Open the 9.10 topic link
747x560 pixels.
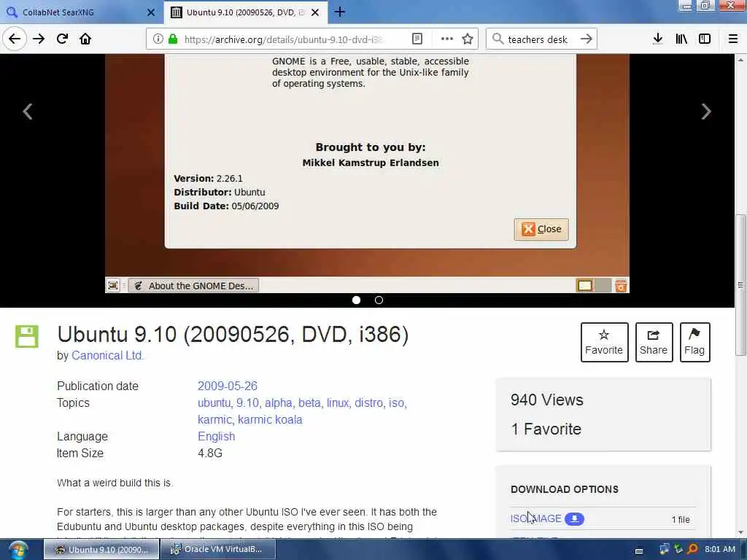248,402
